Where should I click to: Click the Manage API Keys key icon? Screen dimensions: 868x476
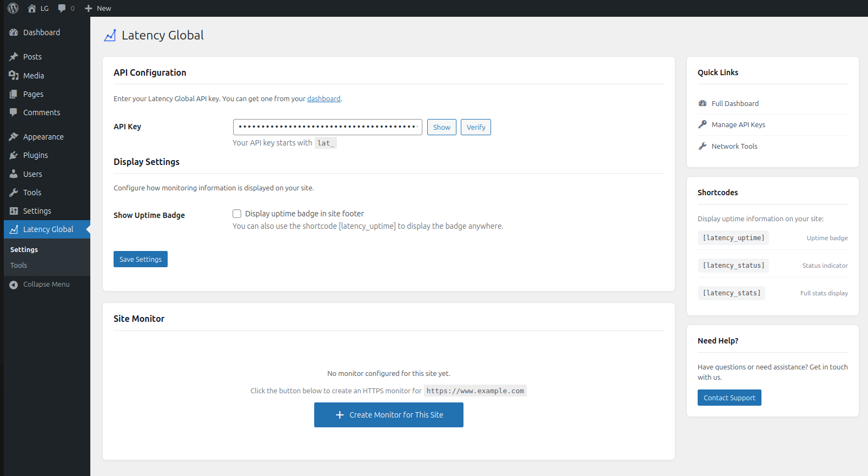[x=703, y=124]
